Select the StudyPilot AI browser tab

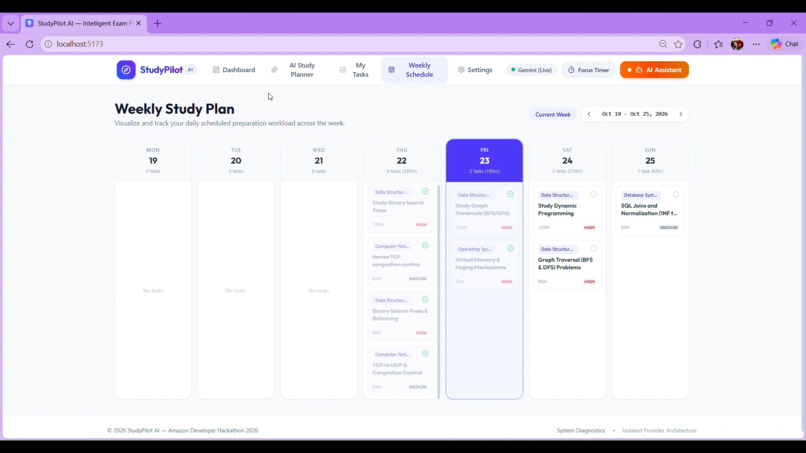(x=84, y=23)
